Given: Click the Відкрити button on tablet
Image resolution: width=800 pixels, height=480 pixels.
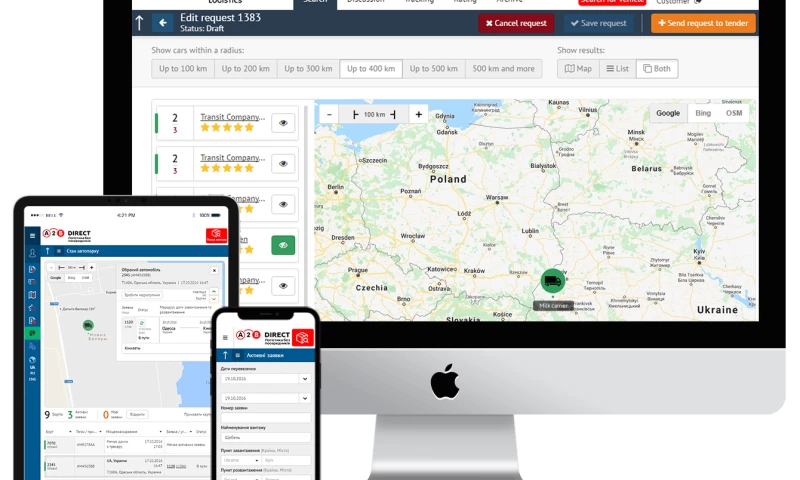Looking at the screenshot, I should click(137, 414).
